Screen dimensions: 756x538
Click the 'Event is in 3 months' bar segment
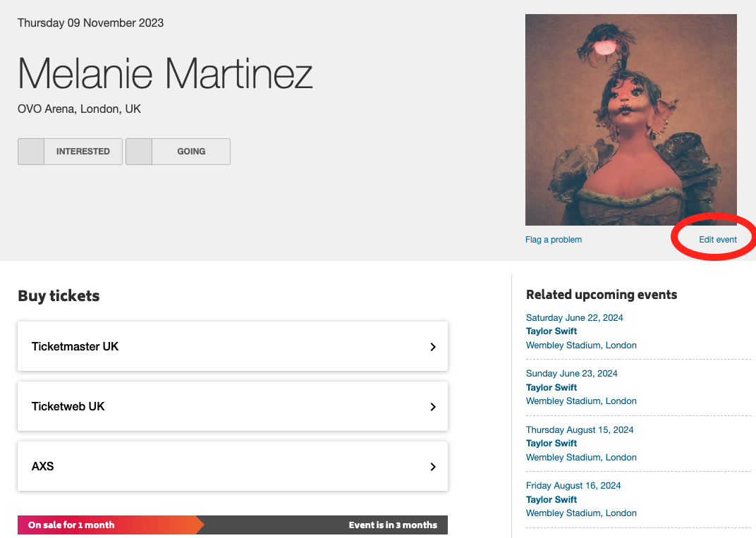click(x=326, y=525)
